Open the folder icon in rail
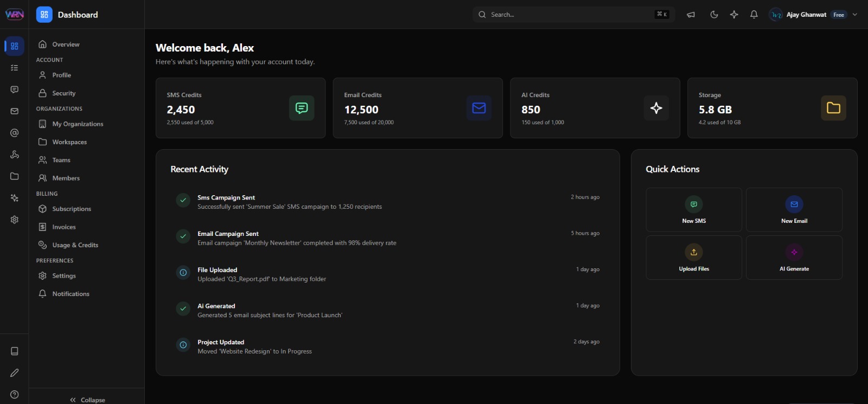868x404 pixels. tap(15, 176)
